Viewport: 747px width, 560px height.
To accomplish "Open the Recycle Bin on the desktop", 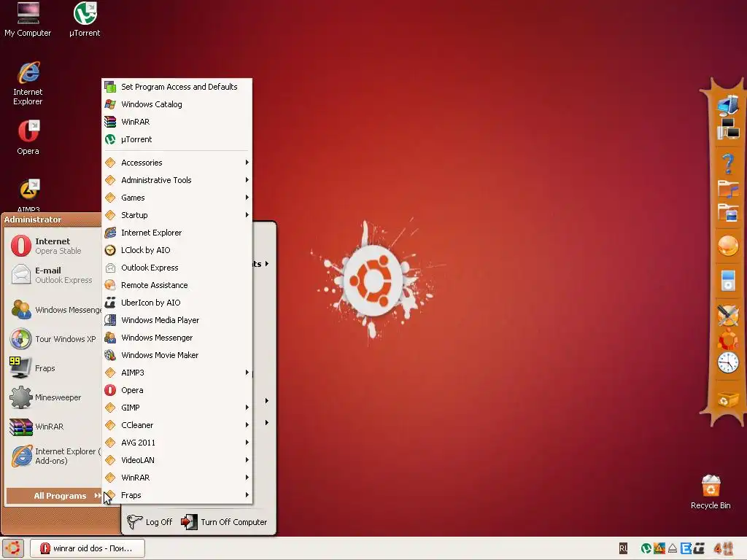I will click(711, 492).
